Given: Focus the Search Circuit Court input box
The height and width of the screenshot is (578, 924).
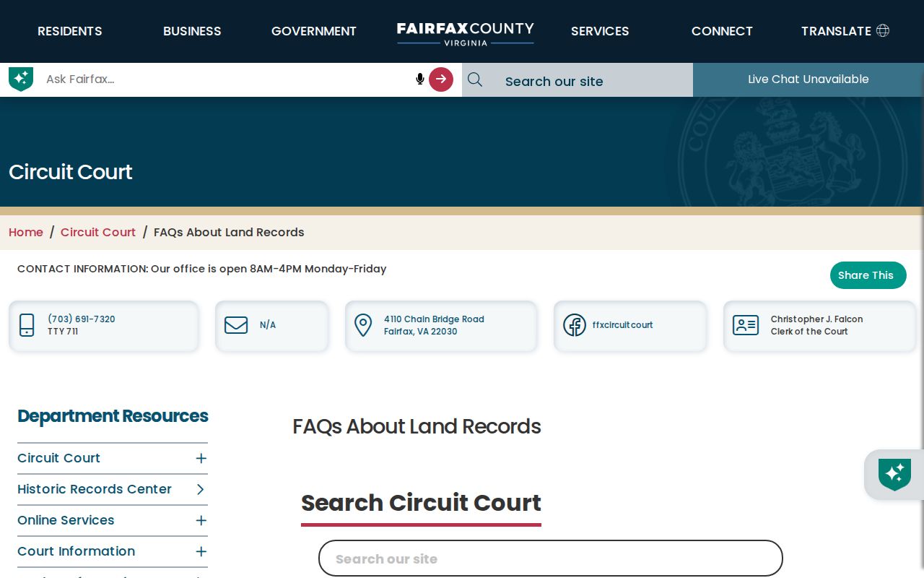Looking at the screenshot, I should [551, 558].
